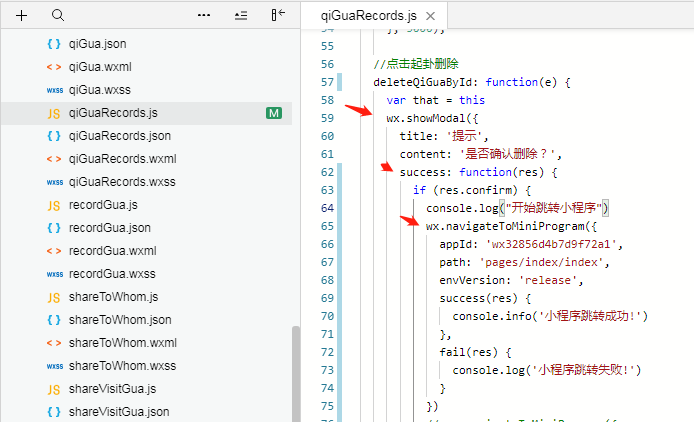Click the green M badge on qiGuaRecords.js
Viewport: 694px width, 422px height.
(274, 113)
